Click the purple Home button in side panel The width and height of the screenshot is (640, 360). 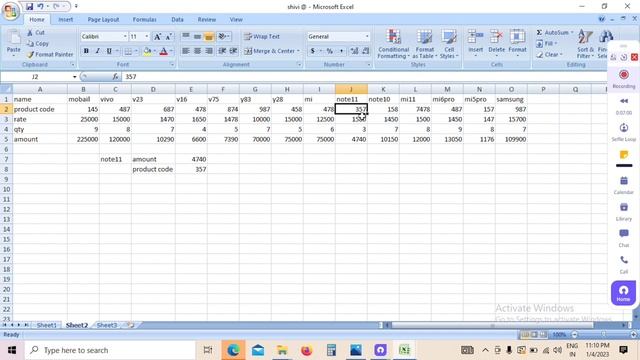623,293
